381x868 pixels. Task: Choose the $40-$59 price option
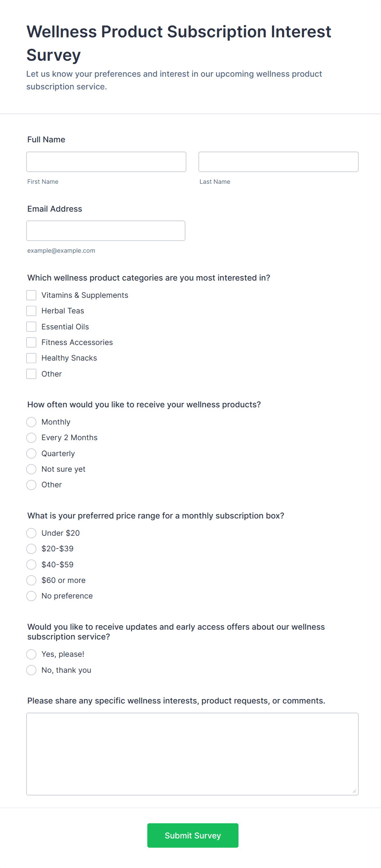click(x=31, y=564)
